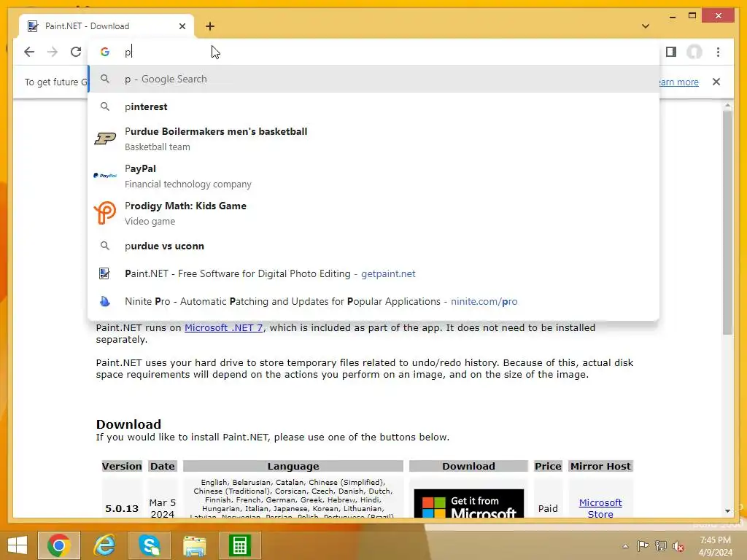
Task: Reload the page with the refresh icon
Action: pyautogui.click(x=76, y=52)
